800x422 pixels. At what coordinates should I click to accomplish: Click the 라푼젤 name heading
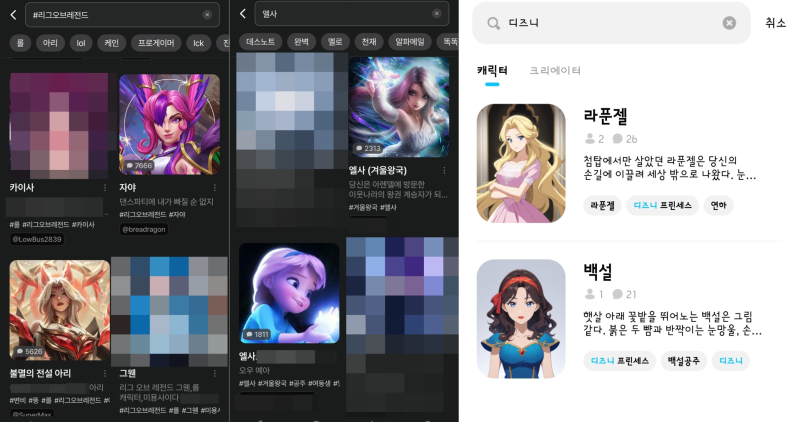click(x=605, y=116)
